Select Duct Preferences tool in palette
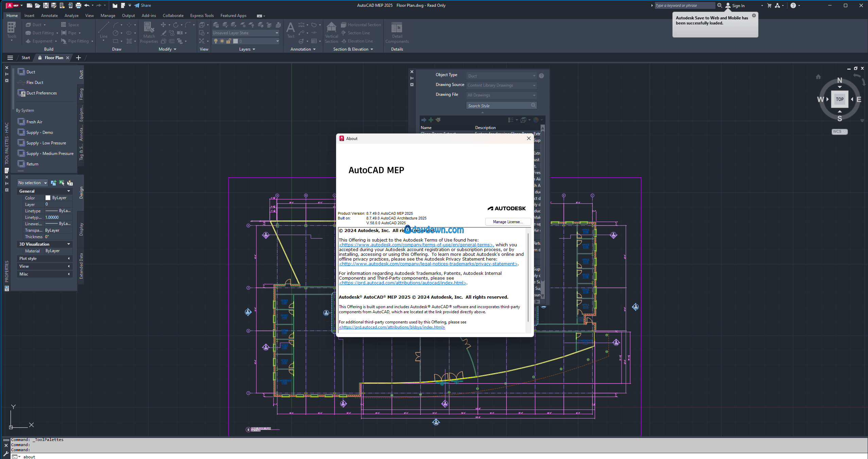 click(37, 93)
